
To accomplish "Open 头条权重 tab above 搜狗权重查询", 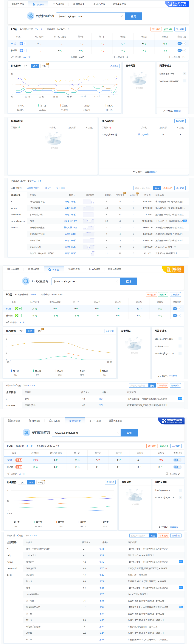I will pyautogui.click(x=115, y=421).
